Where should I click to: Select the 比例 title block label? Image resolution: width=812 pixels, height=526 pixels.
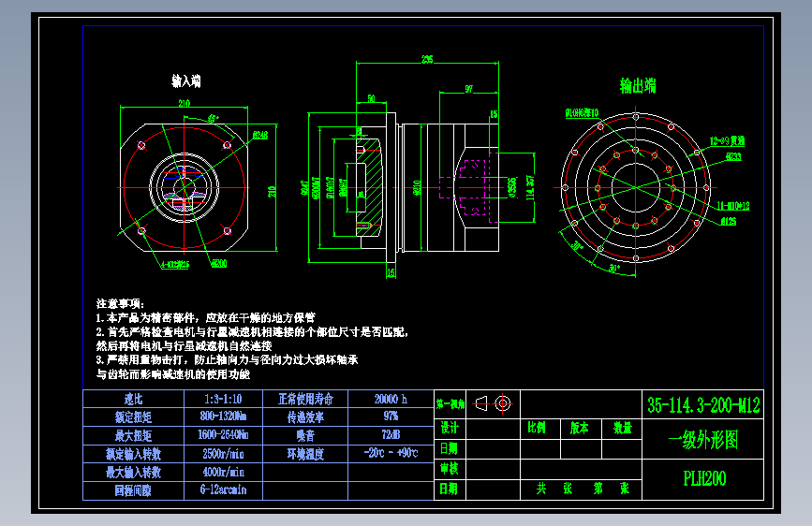coord(537,428)
